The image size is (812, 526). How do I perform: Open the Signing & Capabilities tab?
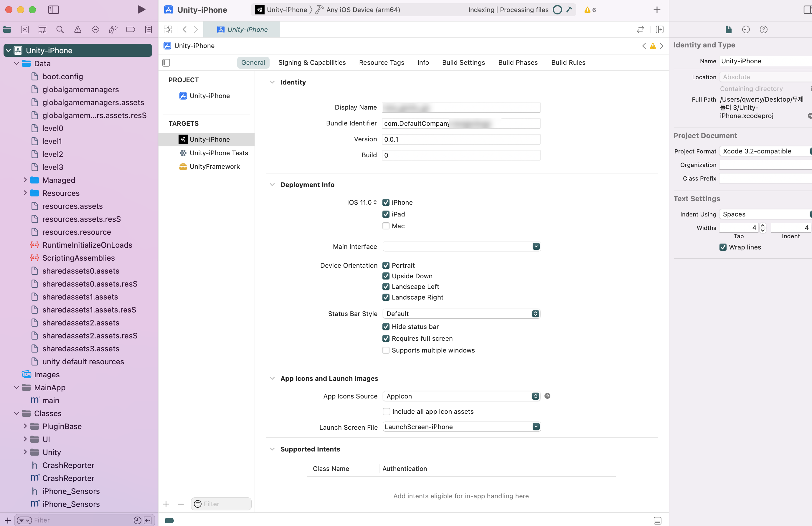312,62
